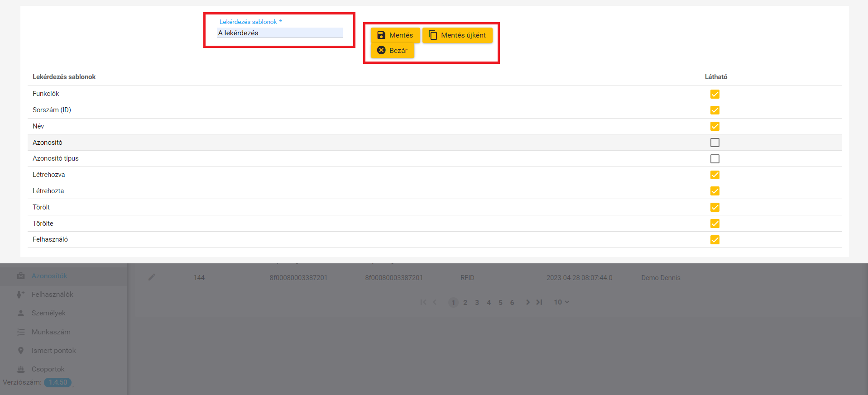Viewport: 868px width, 395px height.
Task: Enable the Azonosító visible checkbox
Action: click(x=715, y=143)
